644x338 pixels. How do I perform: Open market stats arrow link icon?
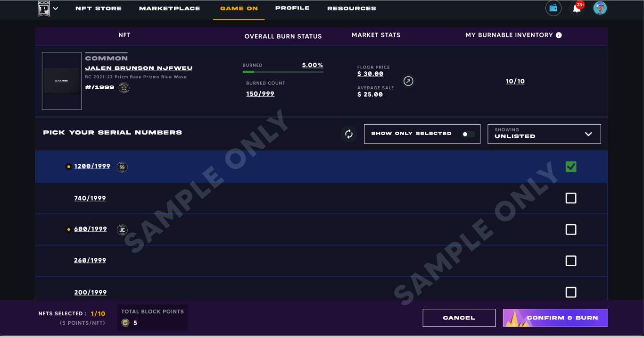(409, 81)
